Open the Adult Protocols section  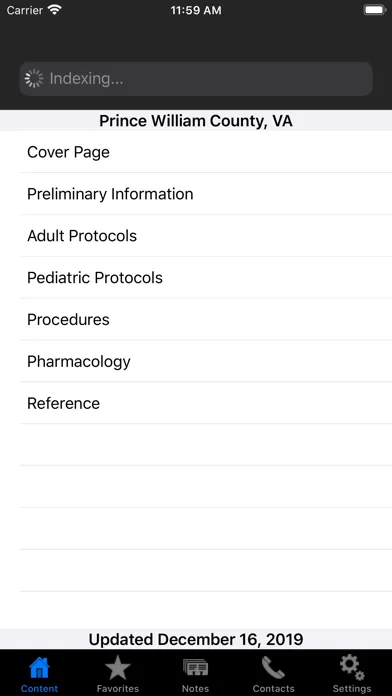[206, 236]
